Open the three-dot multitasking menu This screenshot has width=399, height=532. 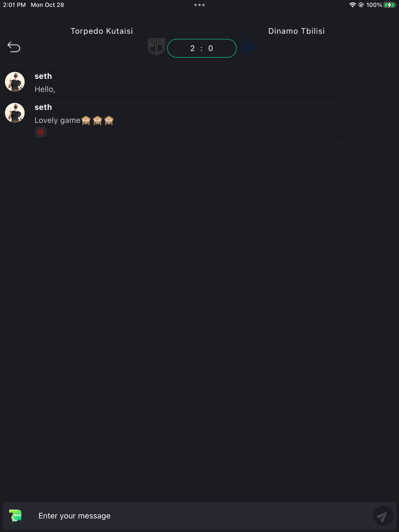tap(199, 5)
